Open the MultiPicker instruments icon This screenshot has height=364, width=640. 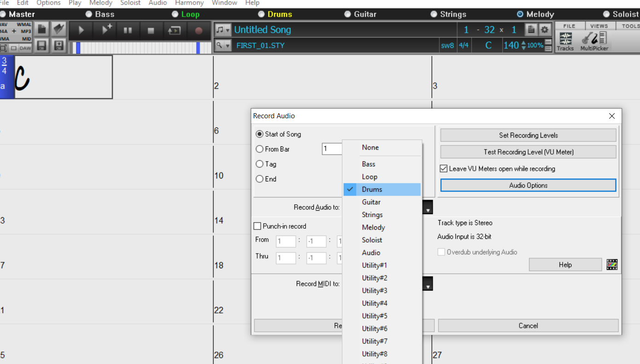pyautogui.click(x=594, y=41)
